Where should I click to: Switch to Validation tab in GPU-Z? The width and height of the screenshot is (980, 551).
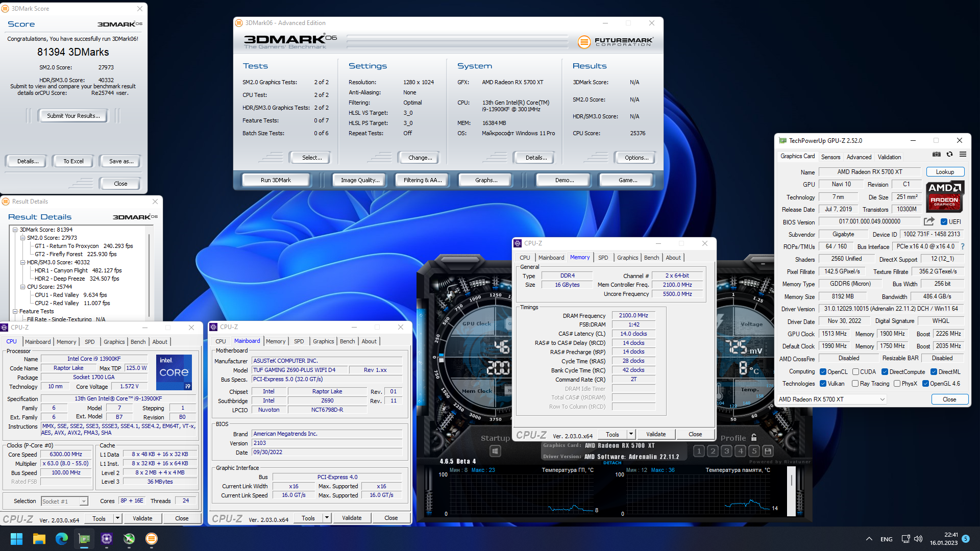(889, 157)
